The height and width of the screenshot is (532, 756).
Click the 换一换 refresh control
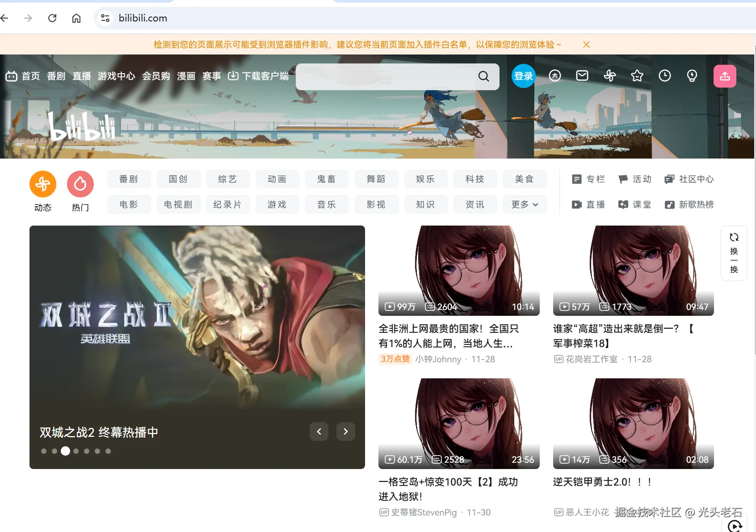pyautogui.click(x=733, y=253)
